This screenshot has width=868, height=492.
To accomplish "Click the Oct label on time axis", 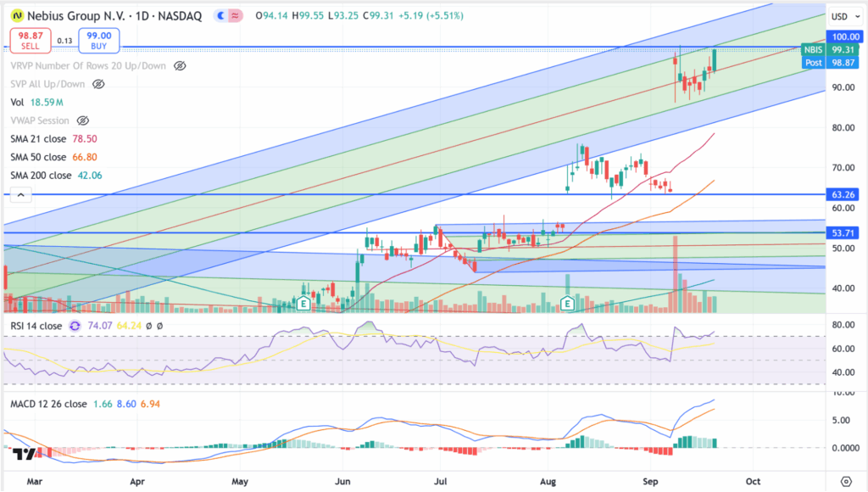I will [x=753, y=482].
